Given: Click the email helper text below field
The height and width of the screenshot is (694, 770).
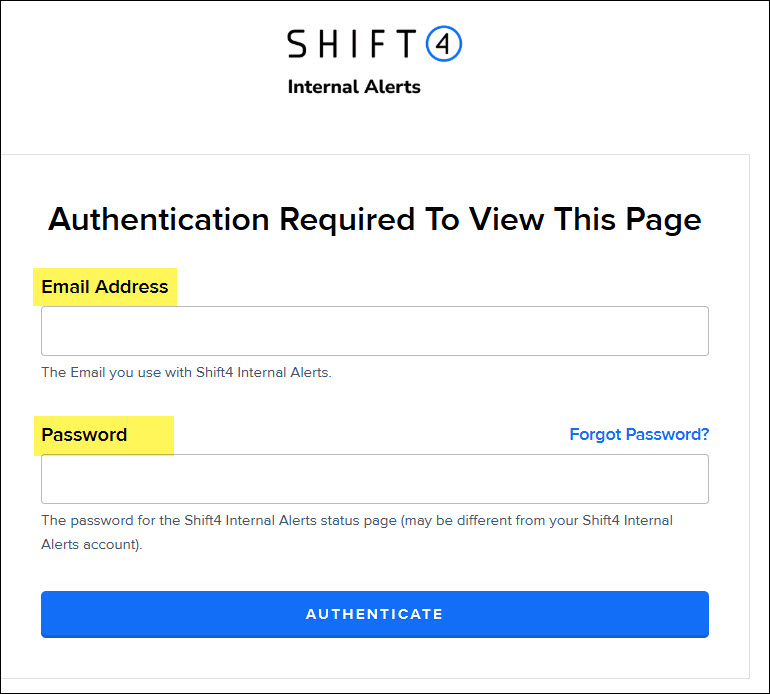Looking at the screenshot, I should pos(186,373).
